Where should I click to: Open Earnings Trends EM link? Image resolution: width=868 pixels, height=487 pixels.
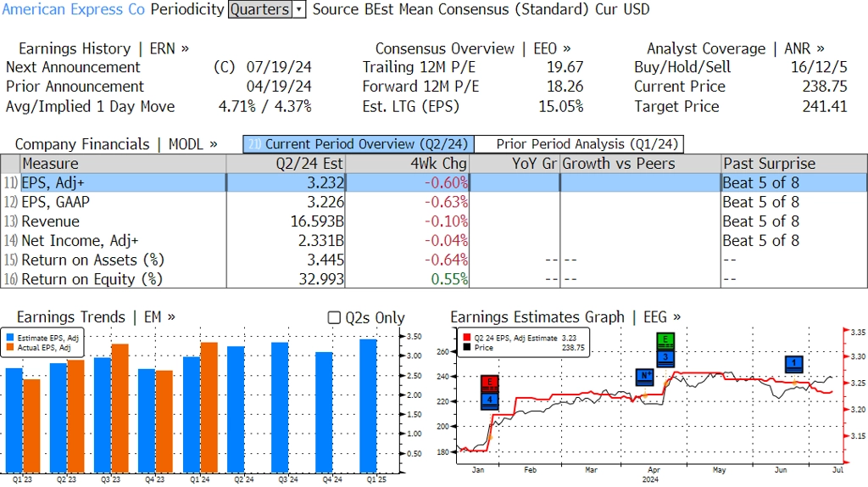pos(96,317)
